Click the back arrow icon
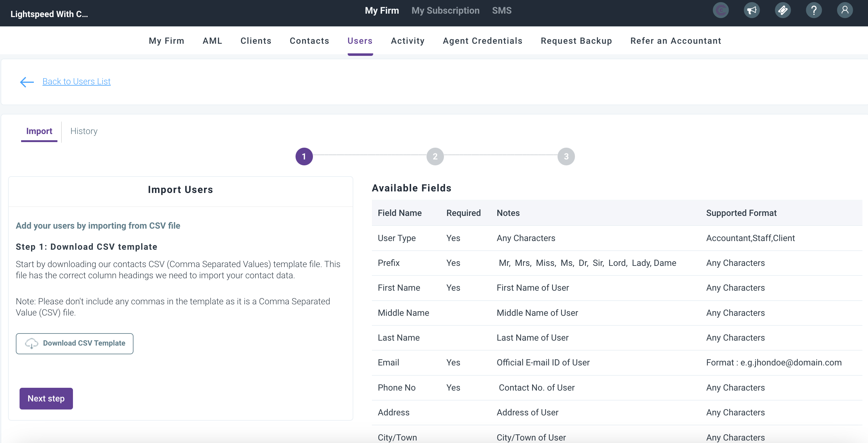The height and width of the screenshot is (443, 868). pyautogui.click(x=27, y=82)
